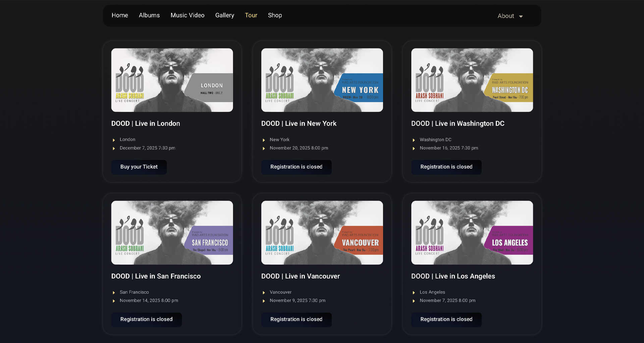This screenshot has width=644, height=343.
Task: Click the yellow arrow beside San Francisco location
Action: [114, 293]
